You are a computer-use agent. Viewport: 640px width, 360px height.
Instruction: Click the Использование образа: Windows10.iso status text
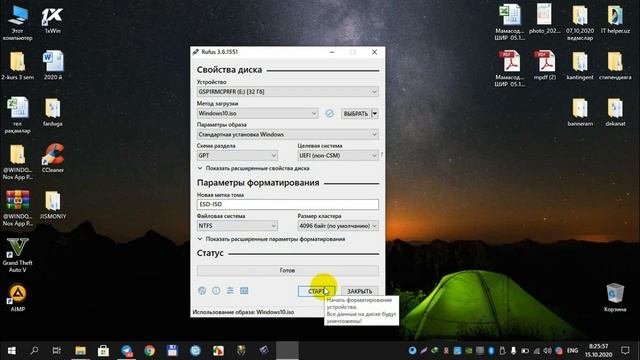(x=243, y=312)
